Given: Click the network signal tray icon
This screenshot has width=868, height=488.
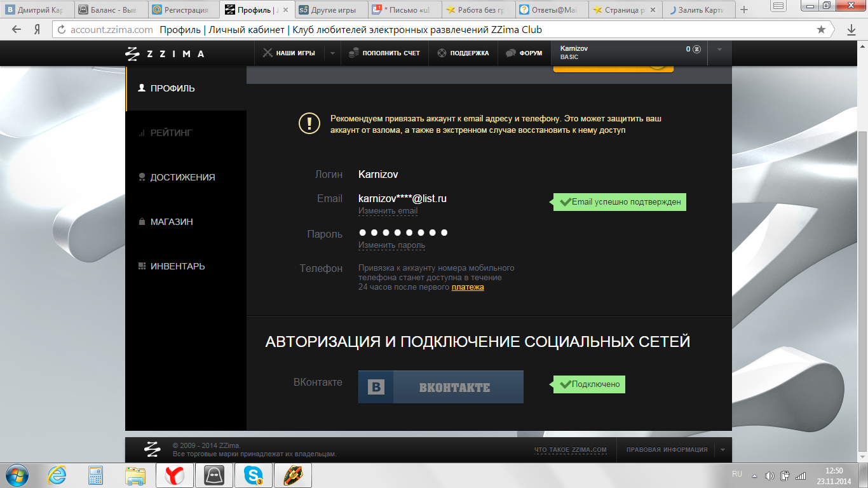Looking at the screenshot, I should coord(801,475).
